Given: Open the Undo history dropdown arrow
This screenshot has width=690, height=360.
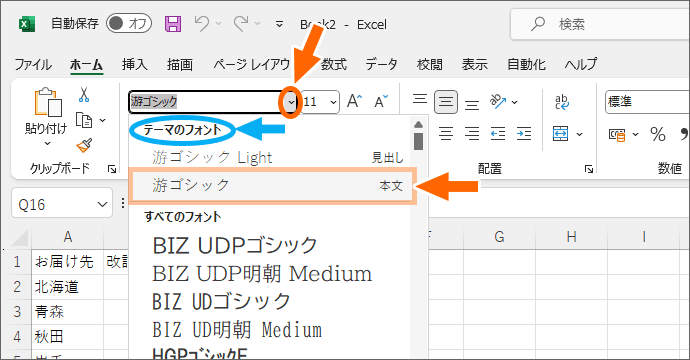Looking at the screenshot, I should click(219, 24).
